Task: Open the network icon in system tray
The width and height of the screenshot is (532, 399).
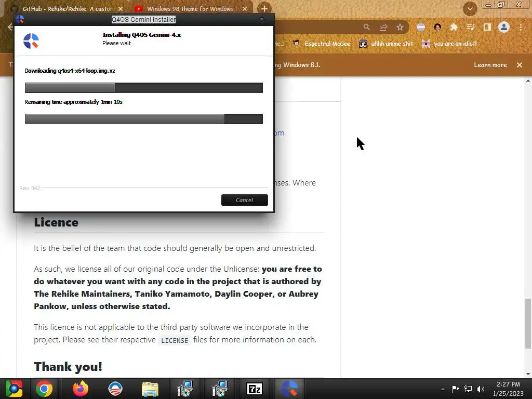Action: 468,389
